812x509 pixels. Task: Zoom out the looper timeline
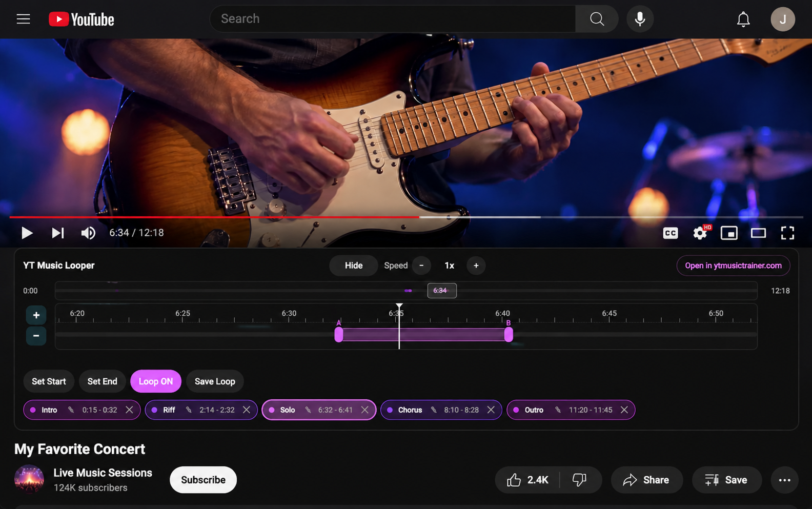[x=36, y=336]
